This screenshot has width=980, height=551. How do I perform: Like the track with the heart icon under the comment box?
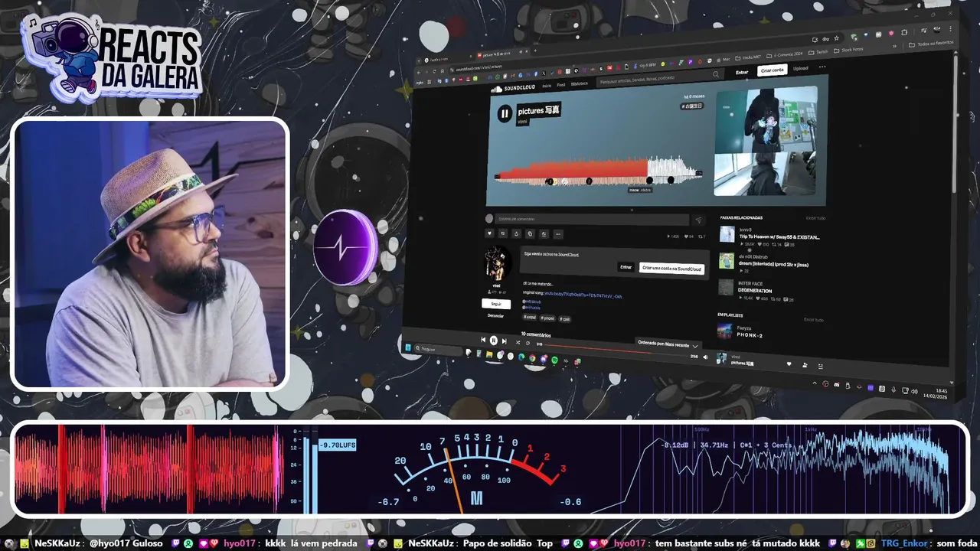(489, 233)
